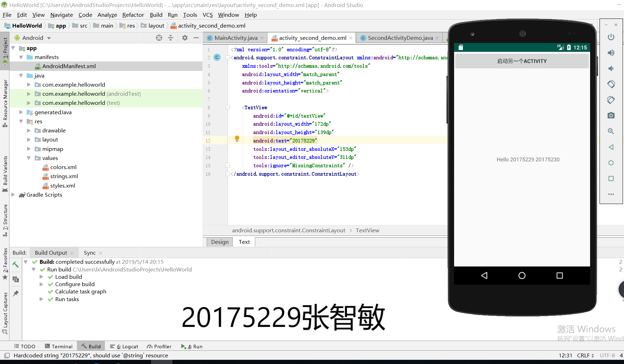The height and width of the screenshot is (364, 624).
Task: Tap the Android home button on phone screen
Action: pos(522,276)
